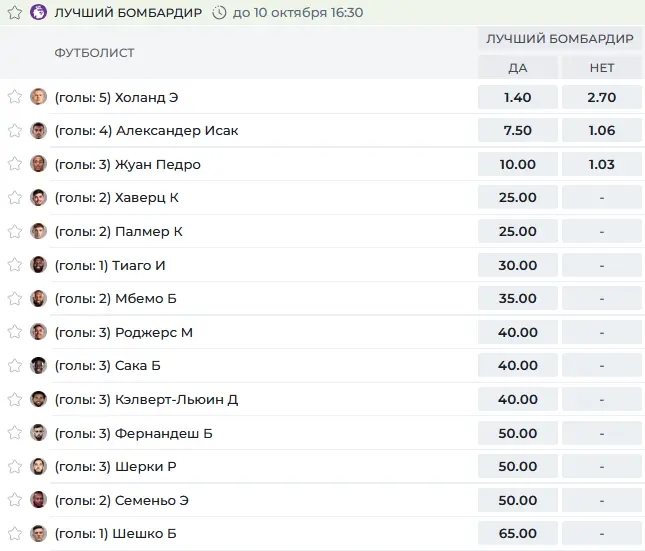645x551 pixels.
Task: Toggle favorite star next to Александер Исак
Action: 15,130
